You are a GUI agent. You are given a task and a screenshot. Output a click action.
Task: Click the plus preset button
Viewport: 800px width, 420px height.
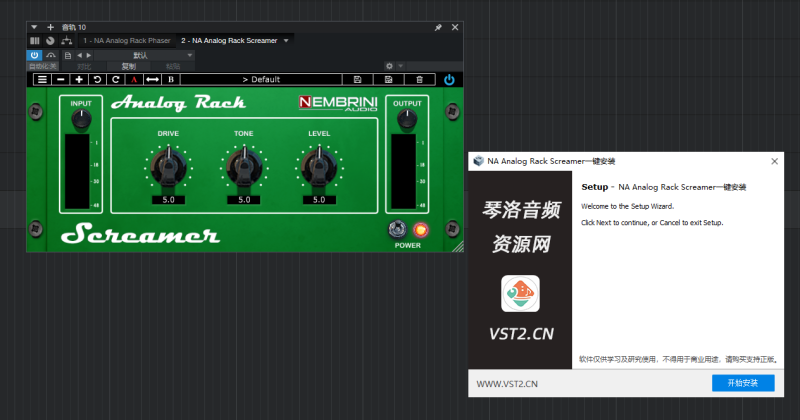tap(79, 80)
